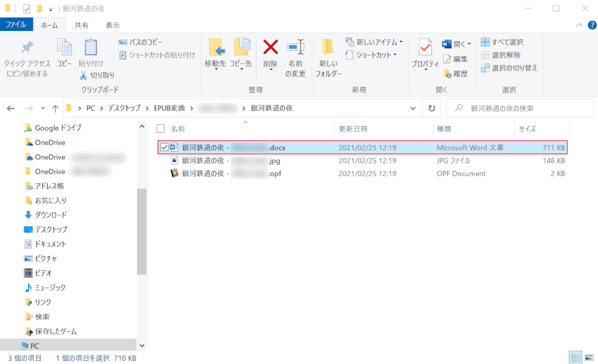Click the red Delete (削除) icon

[x=270, y=47]
